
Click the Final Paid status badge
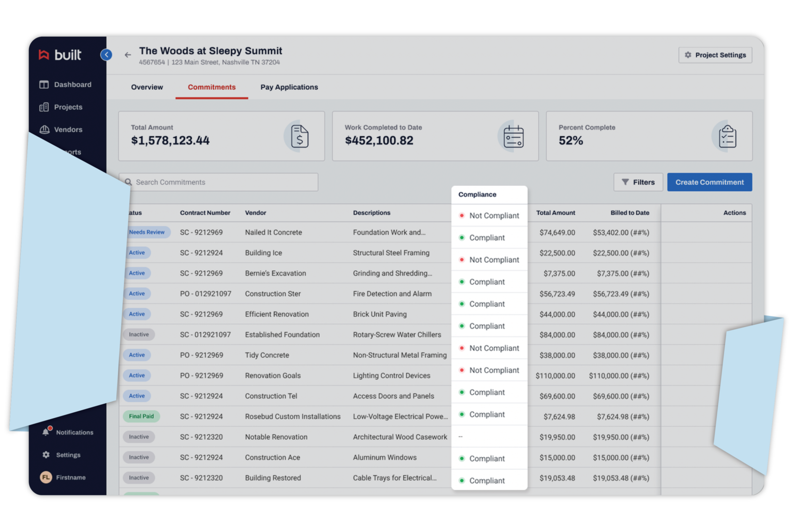tap(141, 417)
